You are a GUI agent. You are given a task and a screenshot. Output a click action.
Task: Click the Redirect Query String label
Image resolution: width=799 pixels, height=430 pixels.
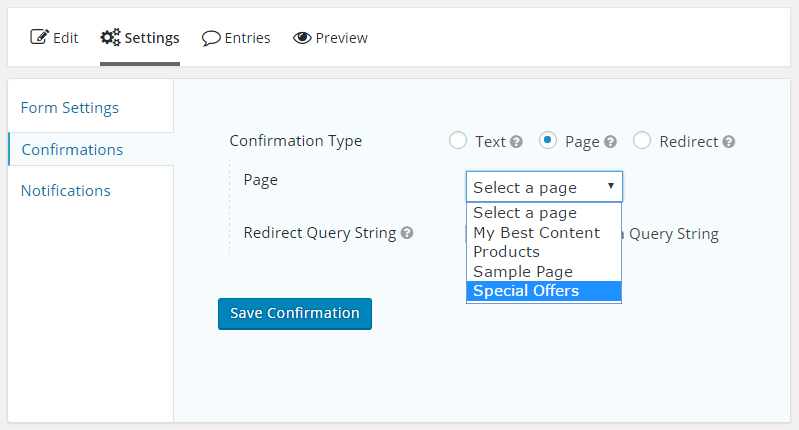pyautogui.click(x=320, y=233)
